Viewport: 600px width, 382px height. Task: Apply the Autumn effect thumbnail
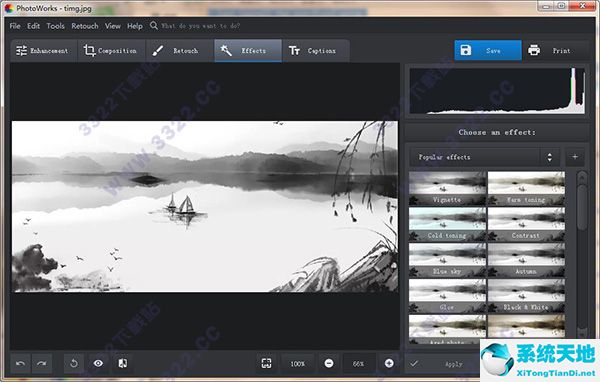tap(526, 260)
